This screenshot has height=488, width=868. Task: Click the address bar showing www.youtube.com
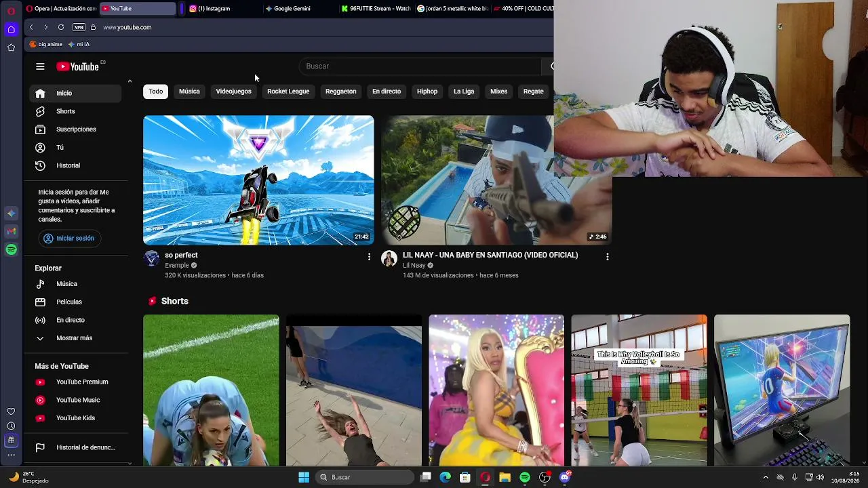coord(127,27)
